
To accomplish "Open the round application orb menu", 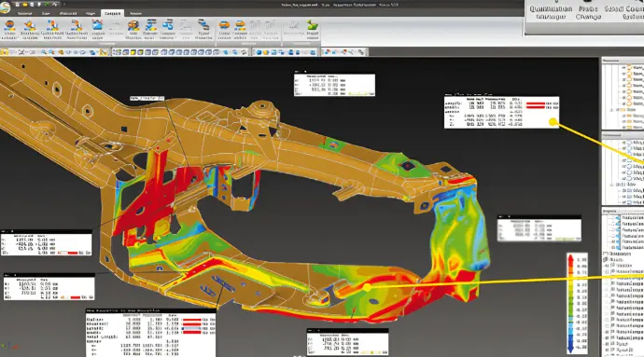I will tap(4, 7).
